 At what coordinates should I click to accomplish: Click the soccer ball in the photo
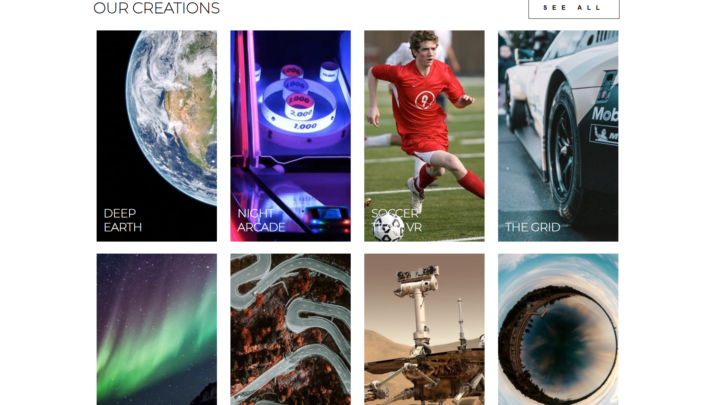(388, 228)
